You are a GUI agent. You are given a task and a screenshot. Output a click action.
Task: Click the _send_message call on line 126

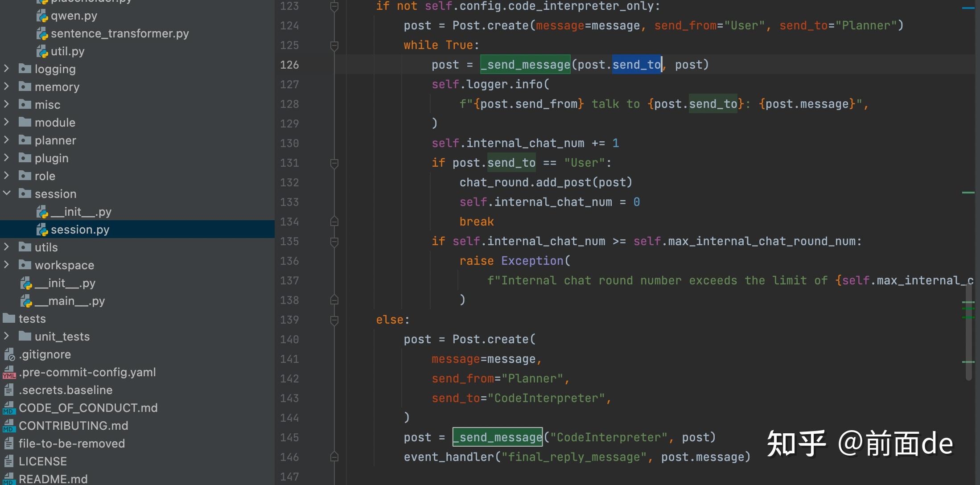(x=525, y=65)
